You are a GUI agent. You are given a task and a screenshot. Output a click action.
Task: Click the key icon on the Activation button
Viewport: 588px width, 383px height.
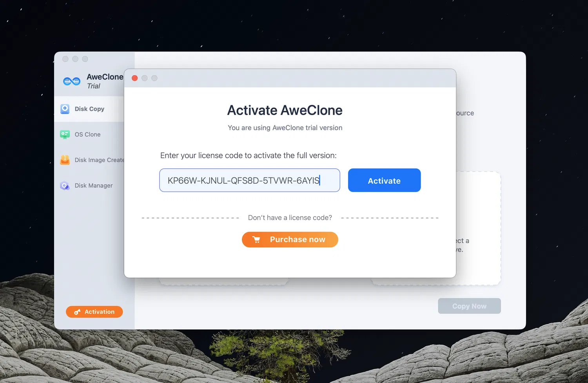(x=77, y=312)
